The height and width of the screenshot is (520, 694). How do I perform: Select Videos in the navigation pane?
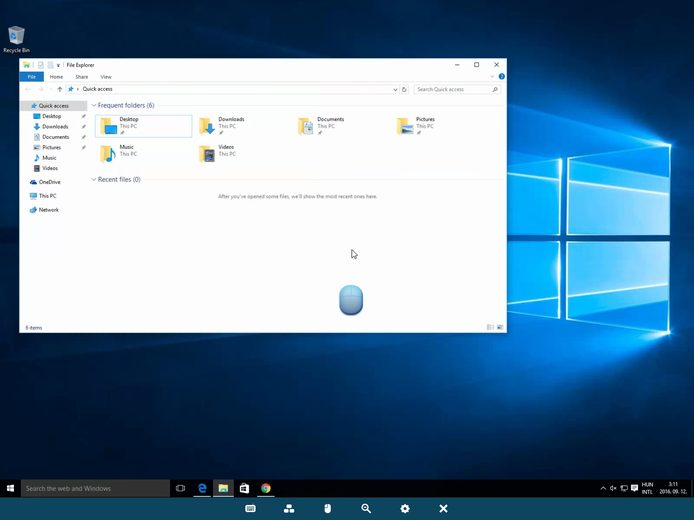[x=50, y=168]
